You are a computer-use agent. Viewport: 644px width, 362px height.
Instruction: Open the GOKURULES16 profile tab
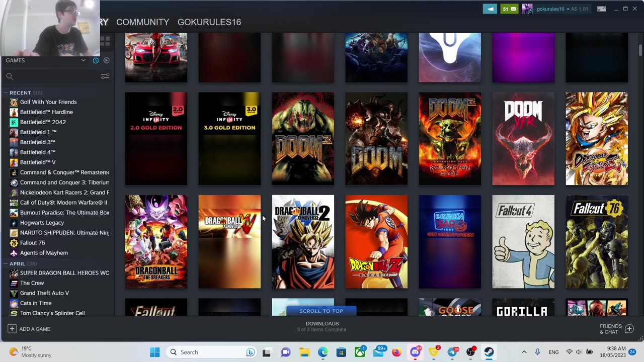click(209, 22)
